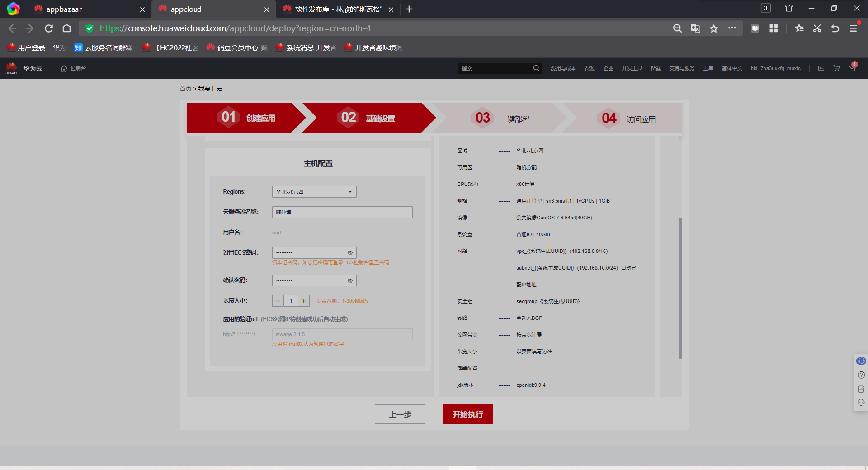Click the search magnifier in console header
Viewport: 868px width, 470px height.
(536, 68)
